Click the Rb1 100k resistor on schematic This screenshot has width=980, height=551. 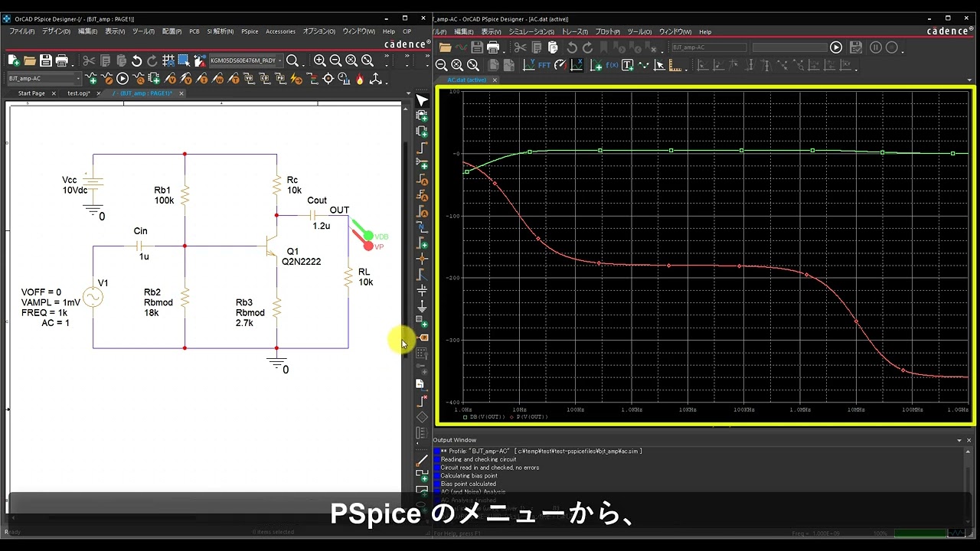coord(185,195)
